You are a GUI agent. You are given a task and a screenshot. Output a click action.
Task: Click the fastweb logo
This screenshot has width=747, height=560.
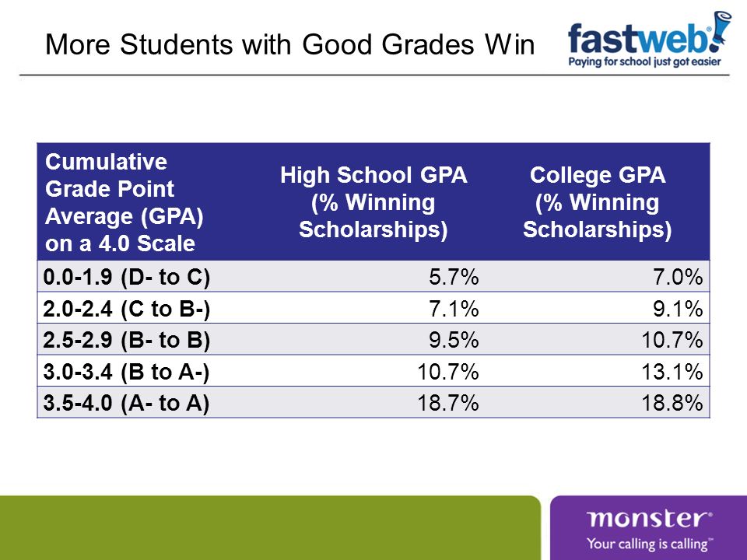[x=649, y=39]
